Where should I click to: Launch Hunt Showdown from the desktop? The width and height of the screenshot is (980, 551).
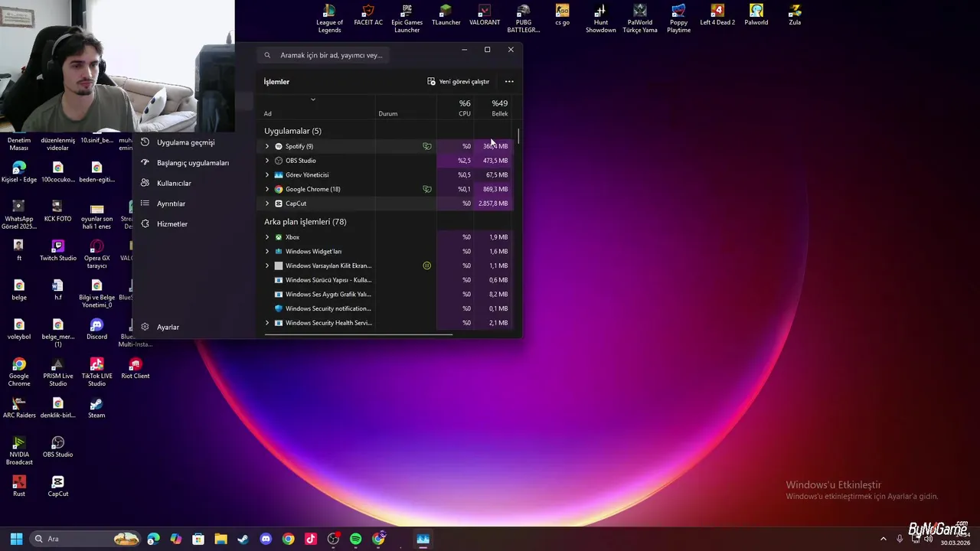click(x=601, y=18)
